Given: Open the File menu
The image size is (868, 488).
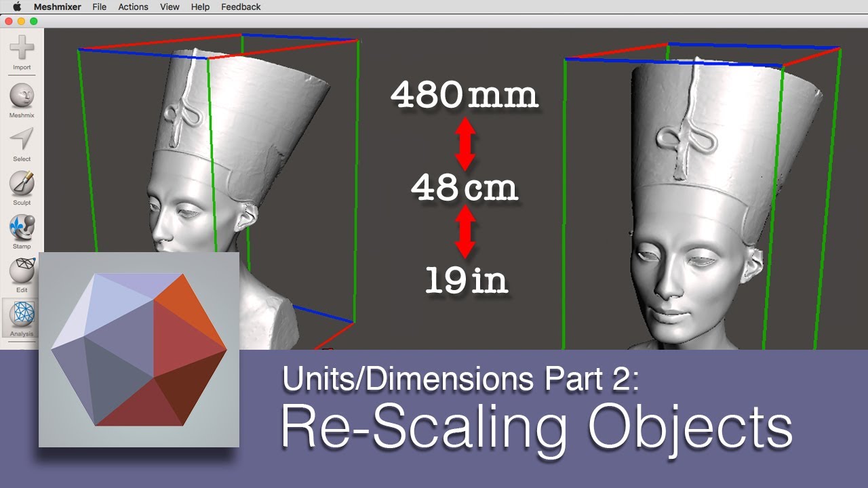Looking at the screenshot, I should 99,7.
